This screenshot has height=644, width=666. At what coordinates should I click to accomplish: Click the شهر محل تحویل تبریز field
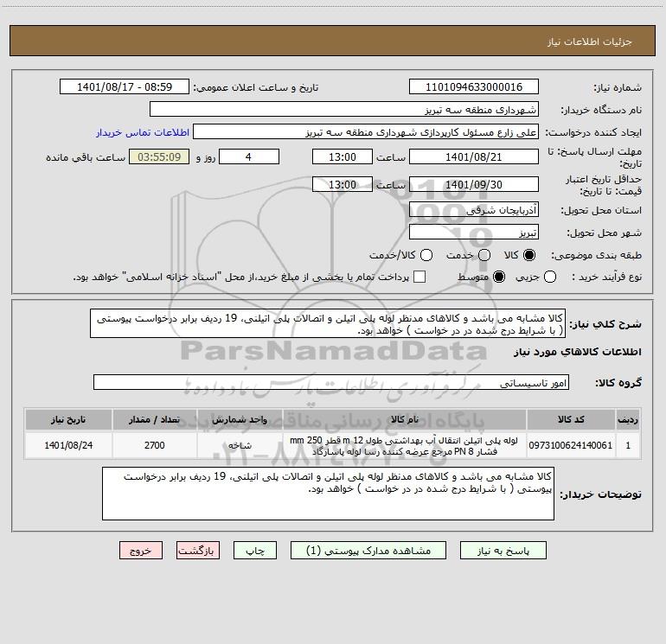(x=474, y=233)
